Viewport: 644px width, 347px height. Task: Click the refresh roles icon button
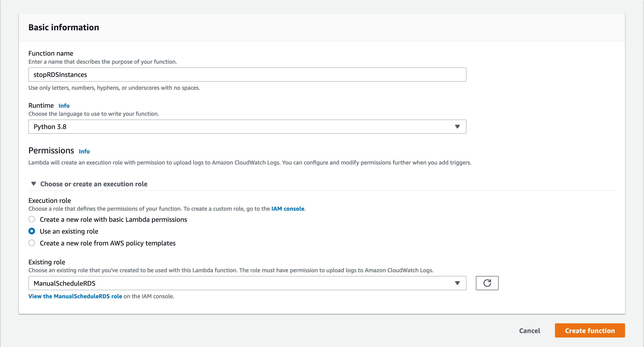click(487, 283)
